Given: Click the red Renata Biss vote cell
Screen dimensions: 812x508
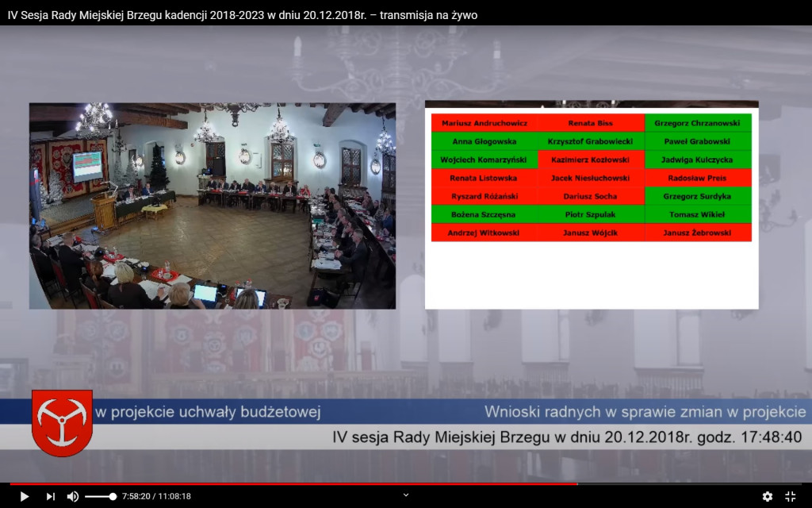Looking at the screenshot, I should (592, 123).
